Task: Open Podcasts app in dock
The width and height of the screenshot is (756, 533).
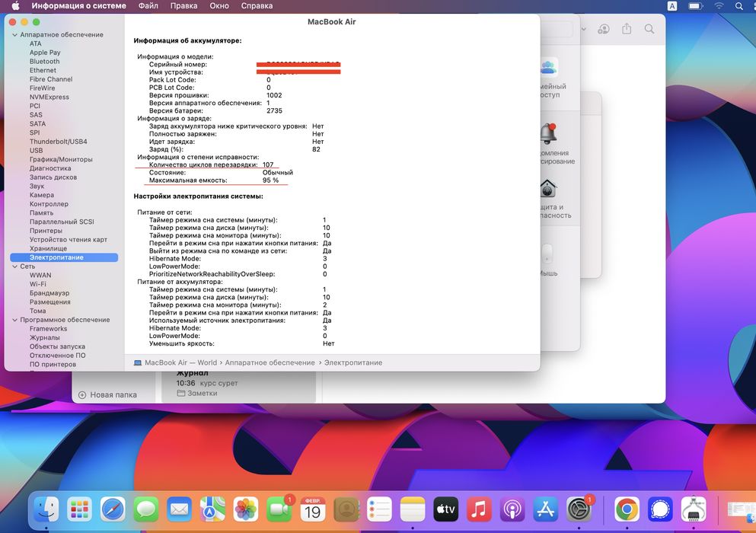Action: pyautogui.click(x=512, y=509)
